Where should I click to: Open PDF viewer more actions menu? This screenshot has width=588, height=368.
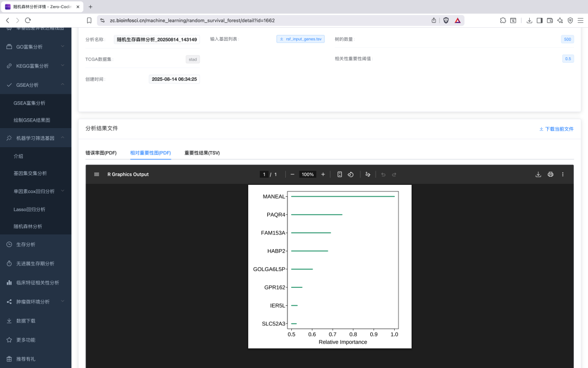pyautogui.click(x=563, y=174)
